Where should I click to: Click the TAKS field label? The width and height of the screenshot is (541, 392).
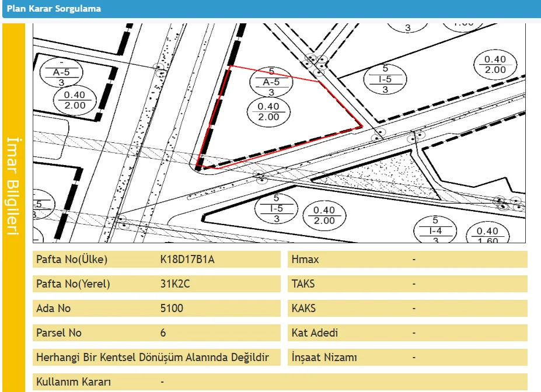(303, 284)
